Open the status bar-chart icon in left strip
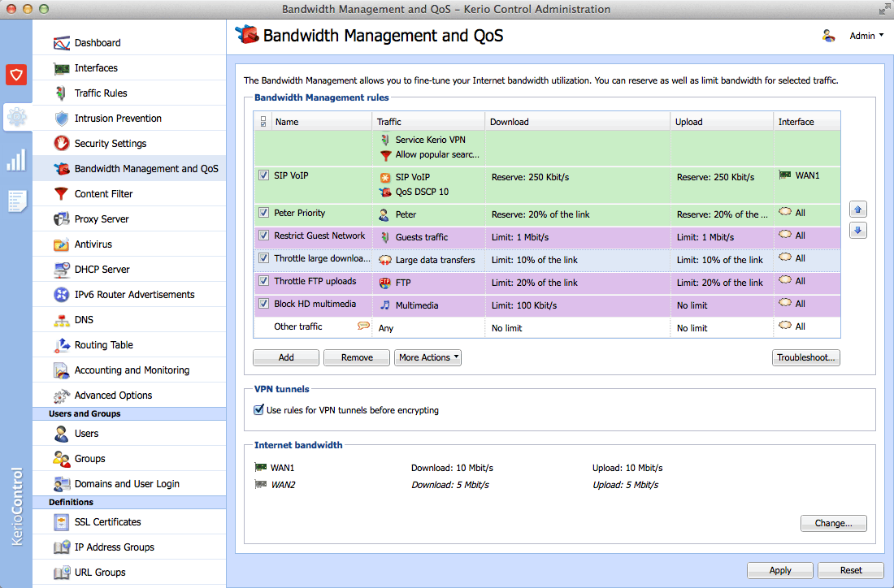The height and width of the screenshot is (588, 894). 16,160
